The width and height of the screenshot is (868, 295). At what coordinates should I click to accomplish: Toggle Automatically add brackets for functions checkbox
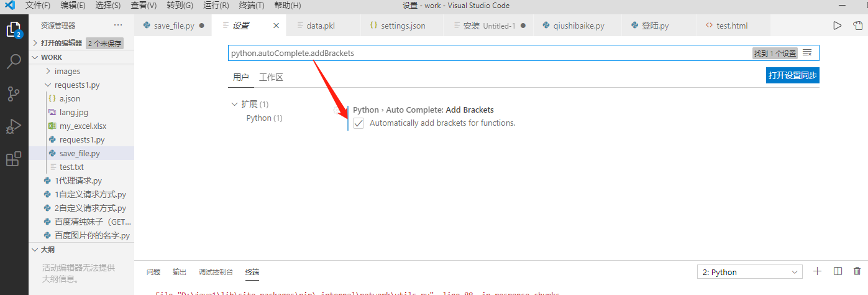[359, 123]
